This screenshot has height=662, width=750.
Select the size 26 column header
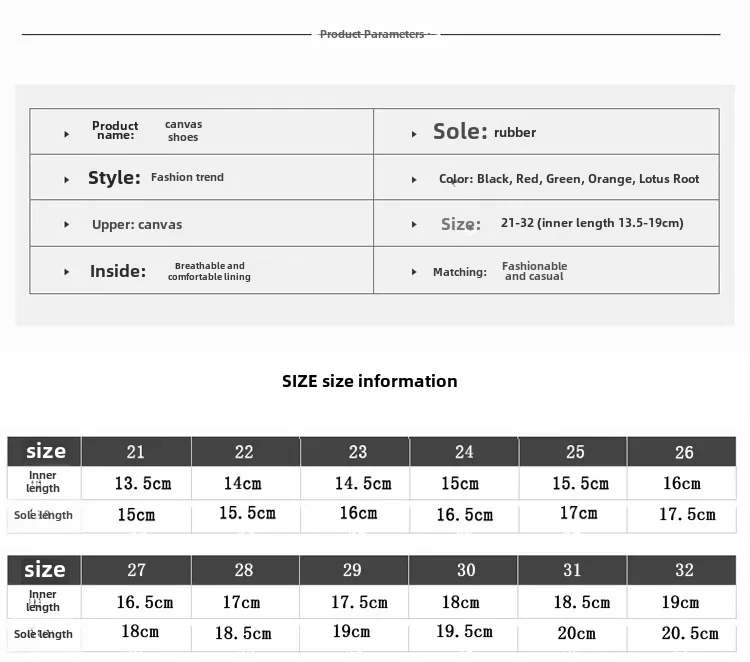click(682, 452)
